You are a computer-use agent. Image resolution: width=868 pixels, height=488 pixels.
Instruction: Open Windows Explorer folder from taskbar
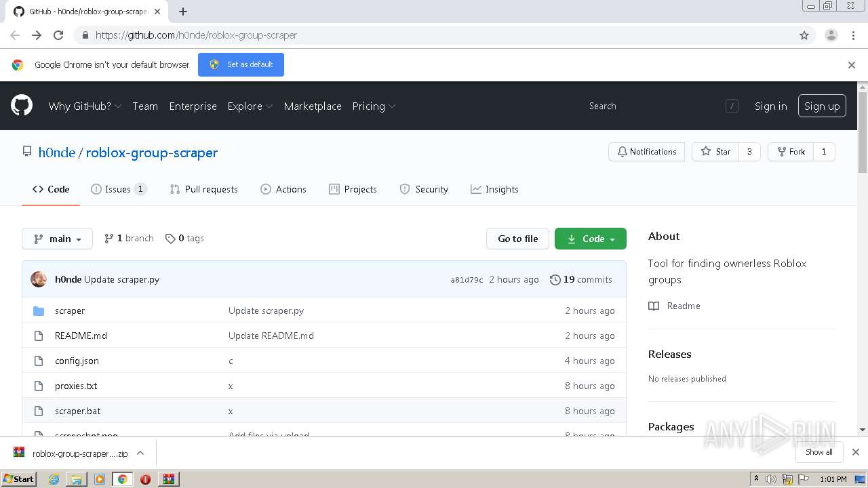(77, 479)
